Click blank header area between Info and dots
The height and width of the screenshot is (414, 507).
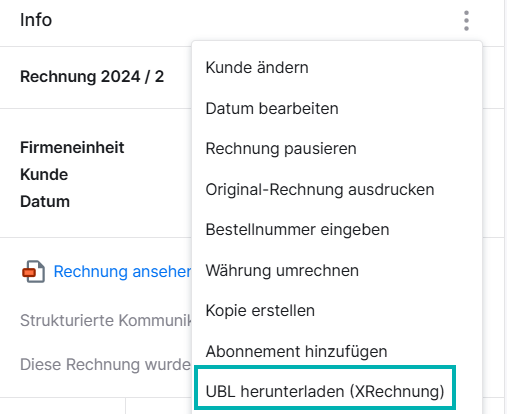(x=253, y=21)
